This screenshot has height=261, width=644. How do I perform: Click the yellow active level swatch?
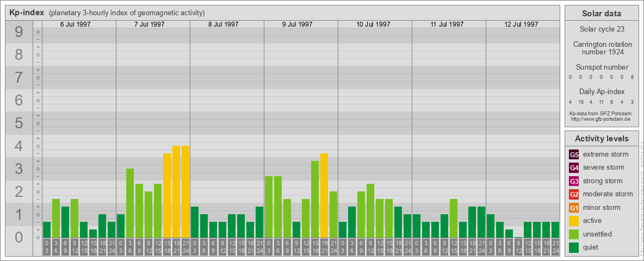coord(574,221)
